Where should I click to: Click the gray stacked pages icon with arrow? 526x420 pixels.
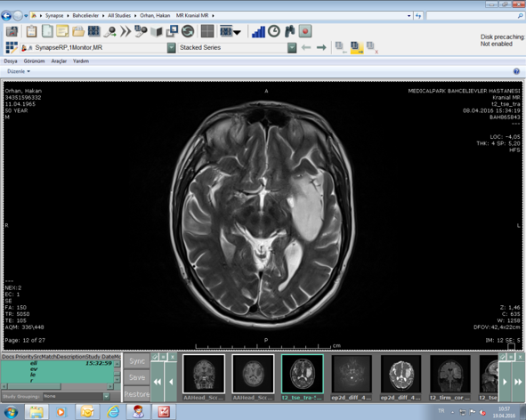[341, 48]
